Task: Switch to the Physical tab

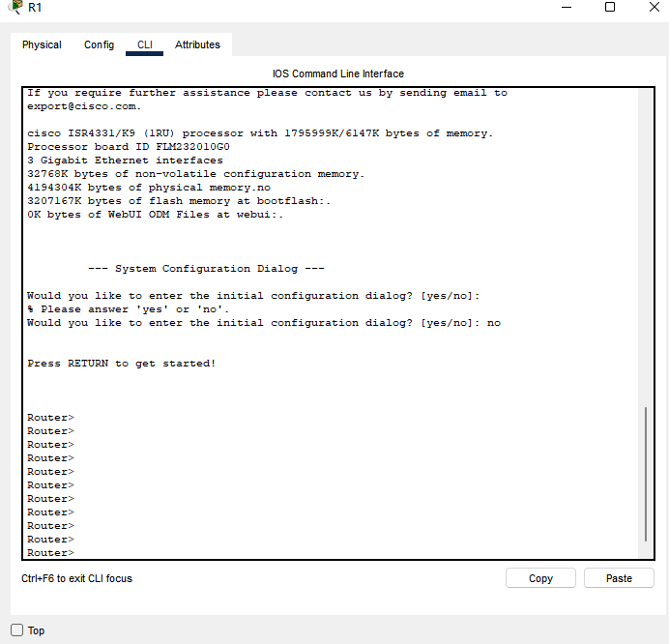Action: pos(42,44)
